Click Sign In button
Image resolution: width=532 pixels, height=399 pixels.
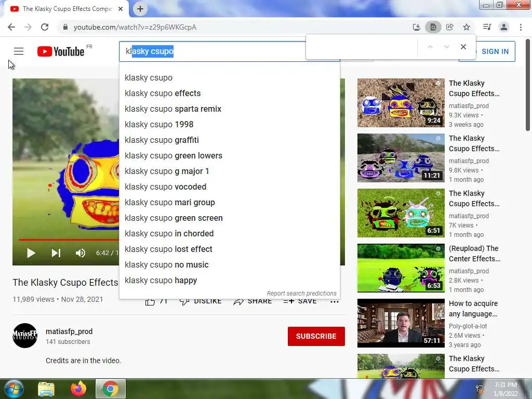click(x=495, y=51)
